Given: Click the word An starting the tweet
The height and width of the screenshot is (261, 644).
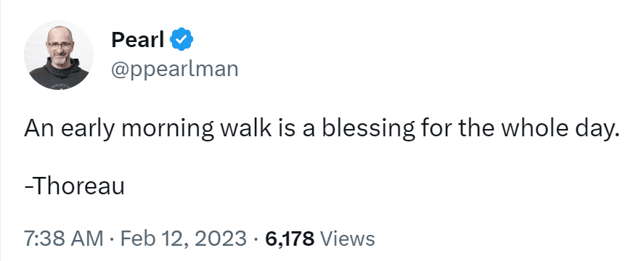Looking at the screenshot, I should click(x=41, y=128).
